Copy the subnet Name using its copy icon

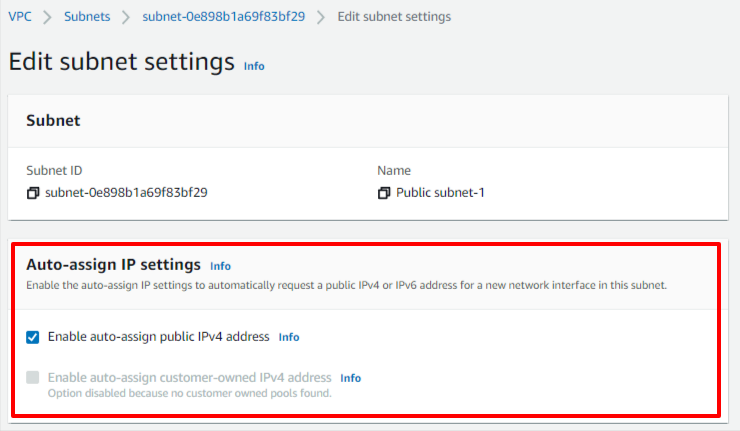pos(384,193)
